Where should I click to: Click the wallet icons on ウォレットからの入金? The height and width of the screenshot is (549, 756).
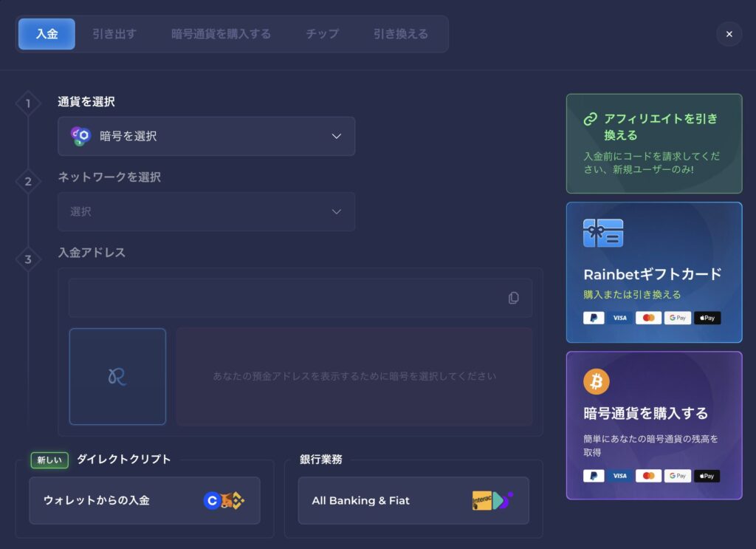224,500
